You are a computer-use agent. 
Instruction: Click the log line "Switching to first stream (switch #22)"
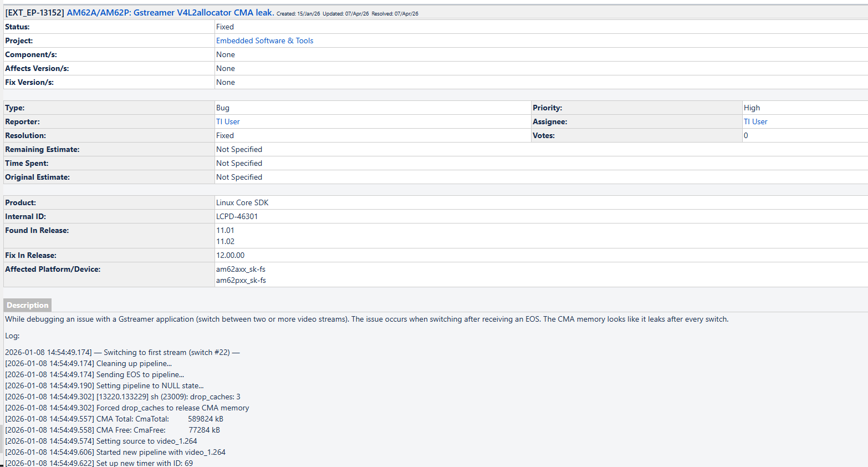point(122,352)
